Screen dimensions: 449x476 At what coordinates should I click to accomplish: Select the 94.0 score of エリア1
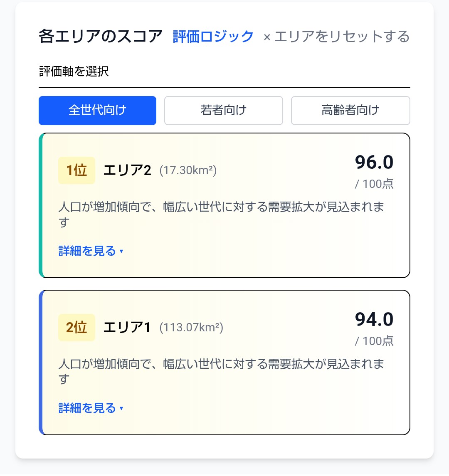tap(374, 319)
